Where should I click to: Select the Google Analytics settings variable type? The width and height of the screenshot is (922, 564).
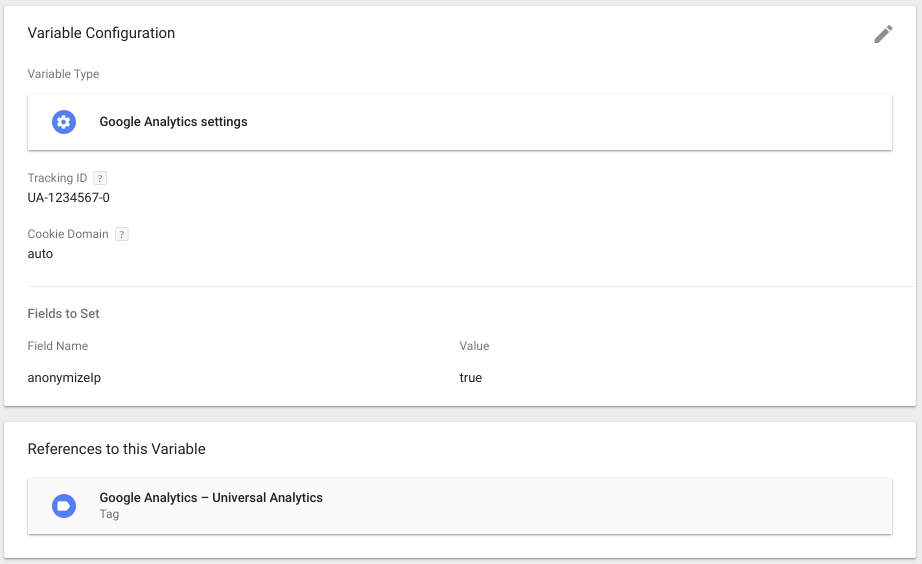click(x=460, y=122)
